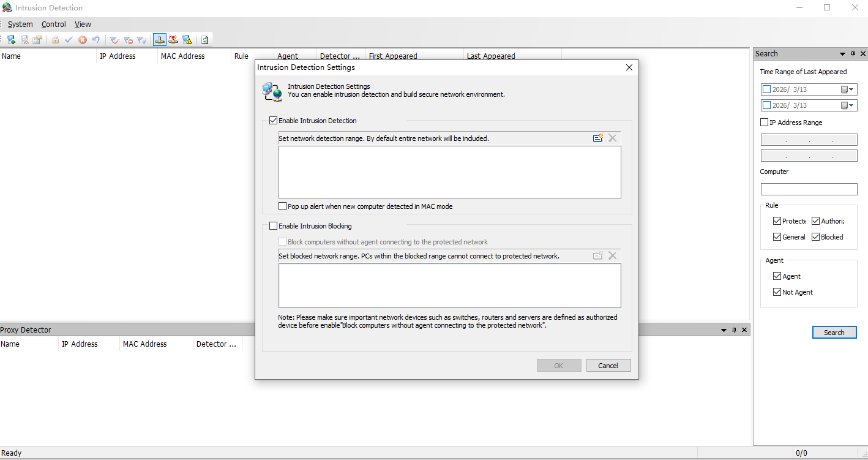Uncheck the General rule checkbox
The image size is (868, 460).
tap(777, 237)
